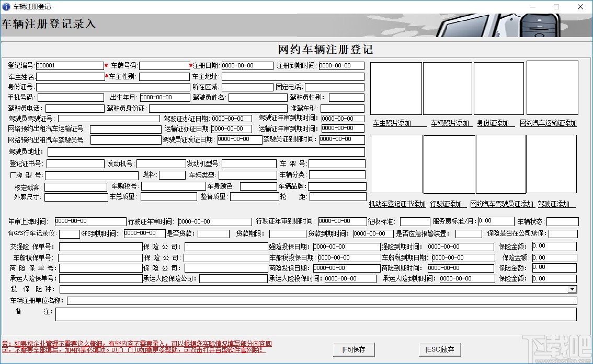The image size is (593, 364).
Task: Close the 车辆注册登记 window
Action: pyautogui.click(x=580, y=7)
